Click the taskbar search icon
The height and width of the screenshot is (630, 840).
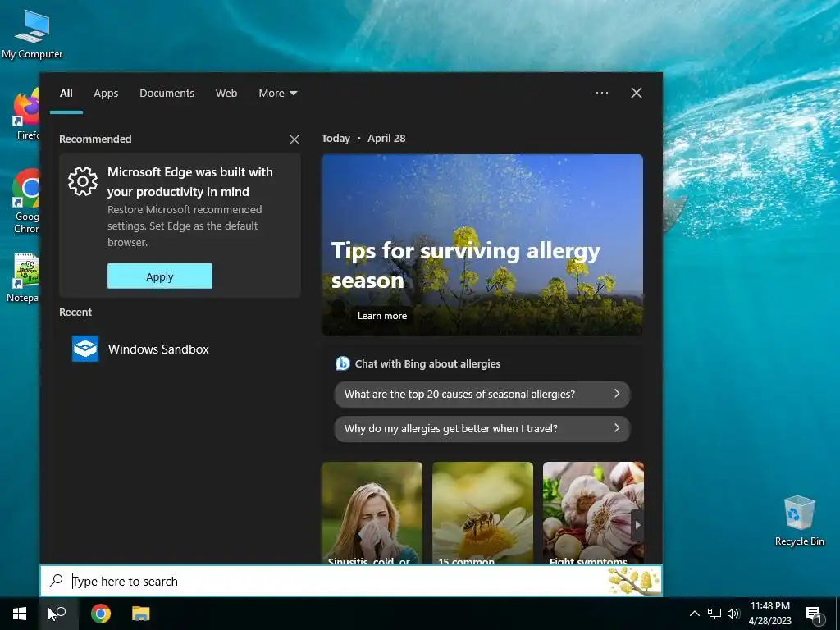[59, 614]
